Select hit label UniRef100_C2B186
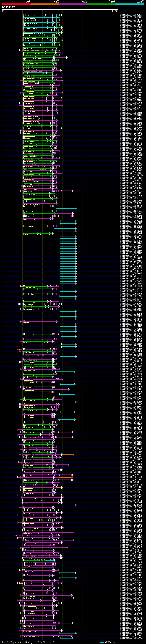Screen dimensions: 146x644 (x=131, y=633)
